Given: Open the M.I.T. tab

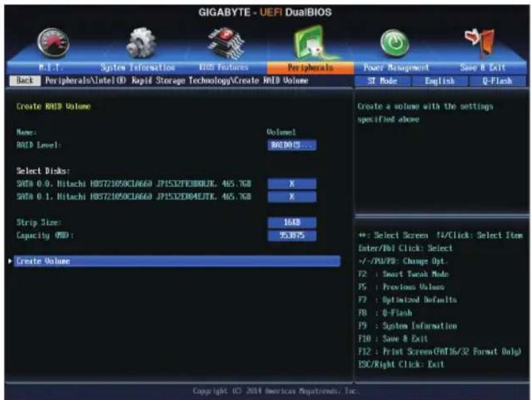Looking at the screenshot, I should point(51,68).
